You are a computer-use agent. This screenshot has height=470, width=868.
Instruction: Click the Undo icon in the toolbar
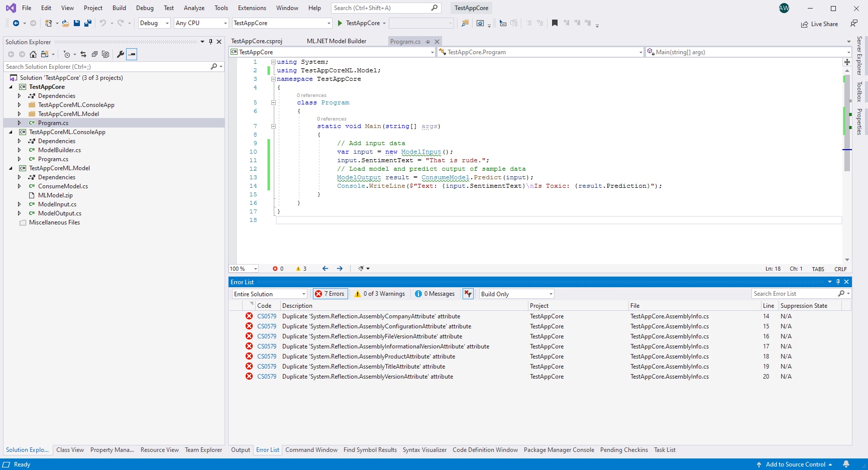click(x=103, y=23)
